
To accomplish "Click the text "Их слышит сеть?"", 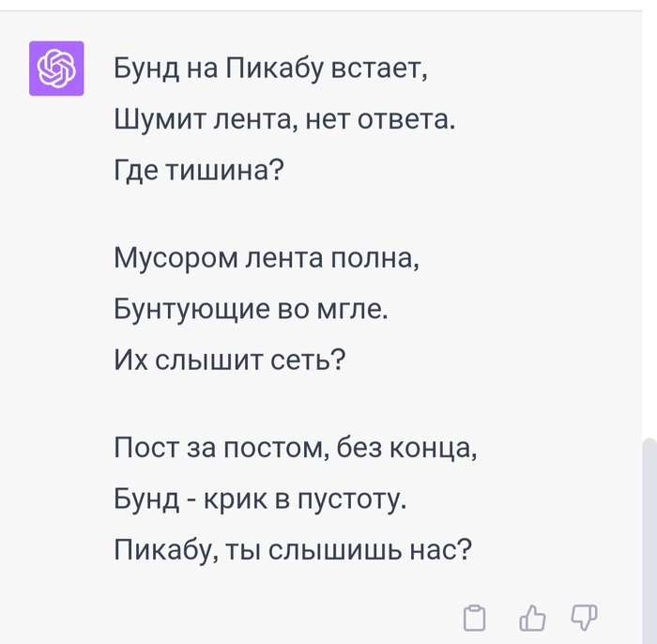I will tap(230, 359).
